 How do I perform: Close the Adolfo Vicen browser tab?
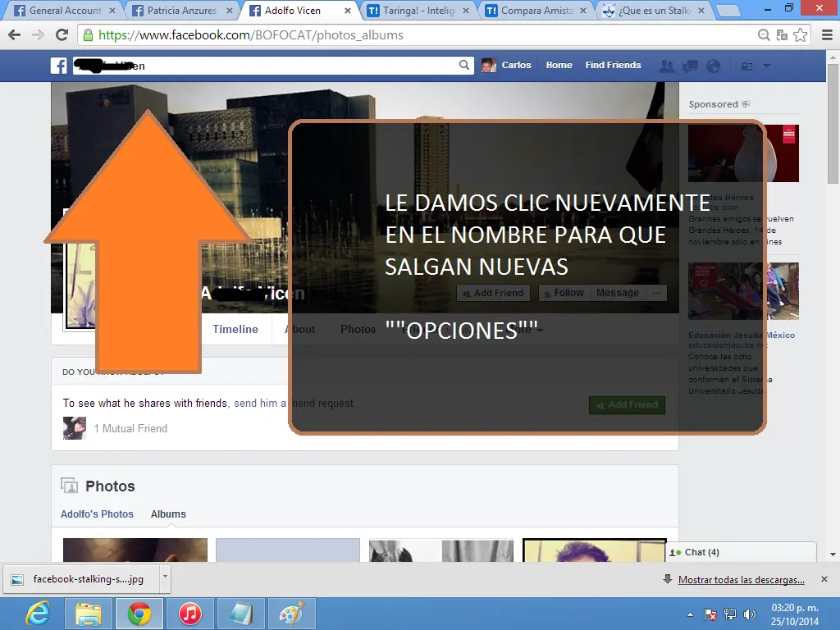(347, 10)
